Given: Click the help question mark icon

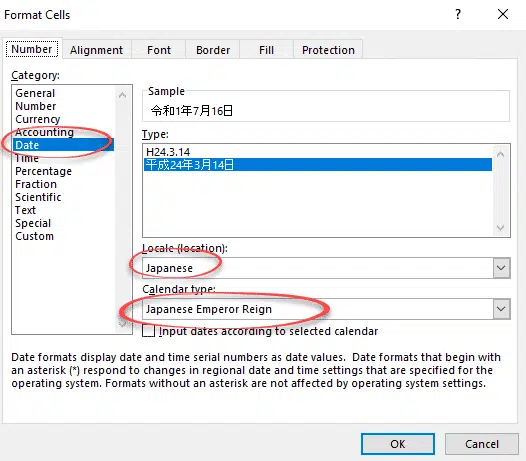Looking at the screenshot, I should 458,14.
